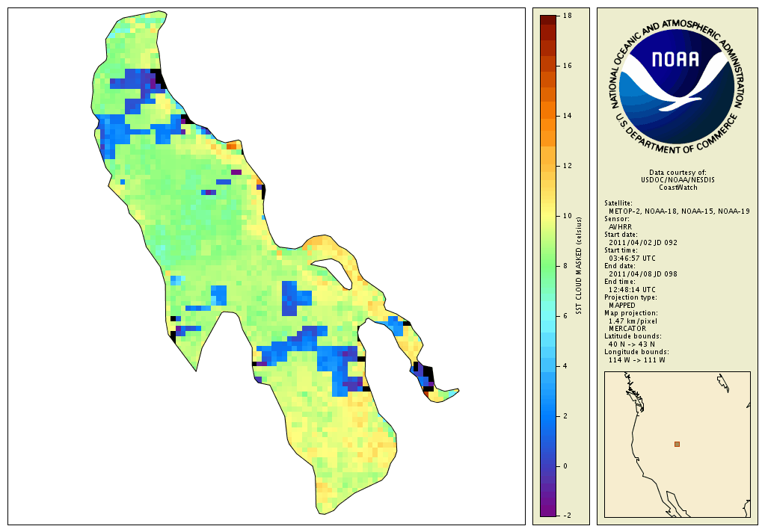Click the '2011/04/08 JD 098' value
This screenshot has height=532, width=765.
643,274
